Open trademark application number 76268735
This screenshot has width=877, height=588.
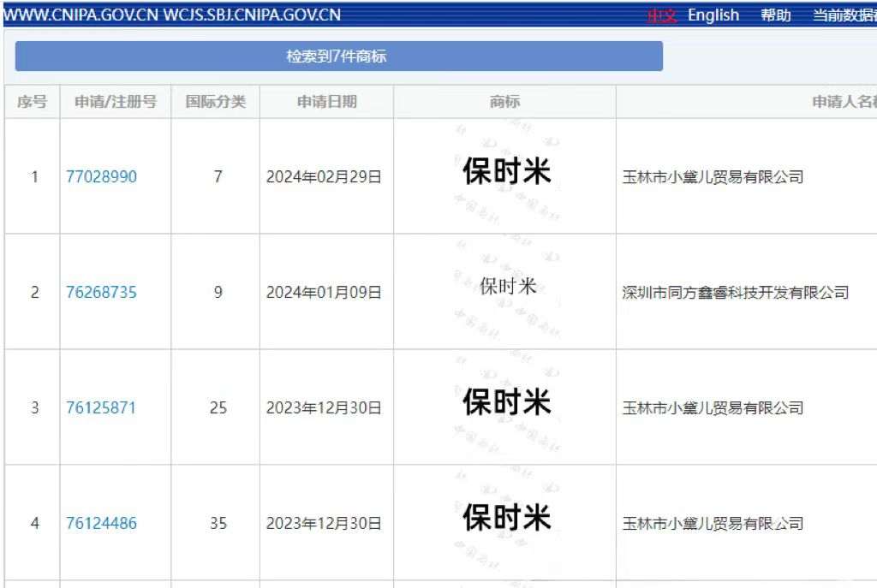[x=101, y=293]
